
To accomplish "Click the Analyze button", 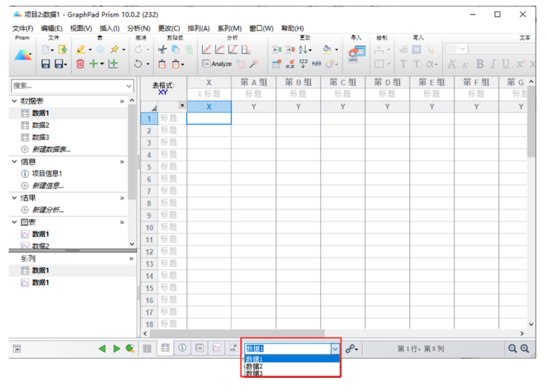I will [x=217, y=64].
